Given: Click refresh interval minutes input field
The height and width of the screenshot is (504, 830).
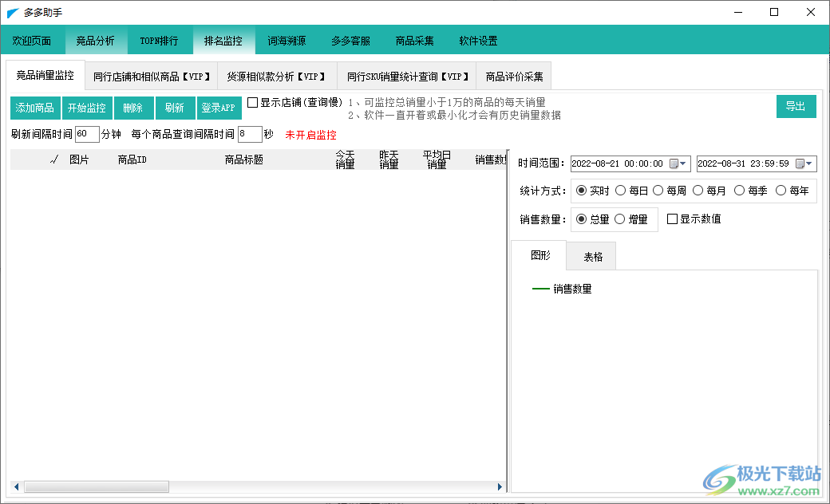Looking at the screenshot, I should (87, 134).
